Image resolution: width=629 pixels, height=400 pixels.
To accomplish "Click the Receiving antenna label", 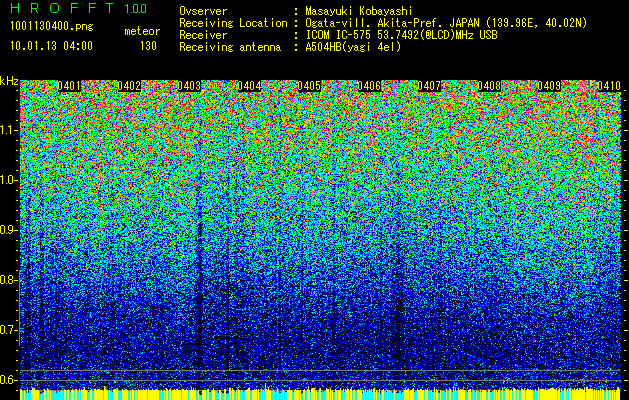I will [x=230, y=47].
